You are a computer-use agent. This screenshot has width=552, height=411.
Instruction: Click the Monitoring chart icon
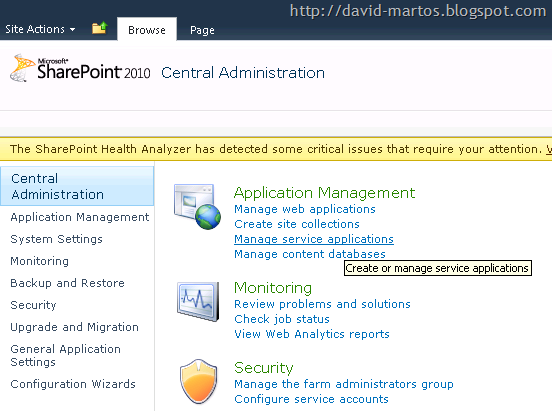tap(198, 302)
